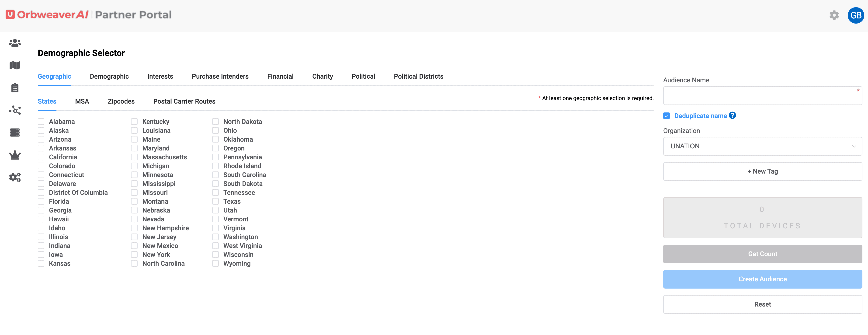Viewport: 868px width, 335px height.
Task: Switch to the Demographic tab
Action: tap(109, 77)
